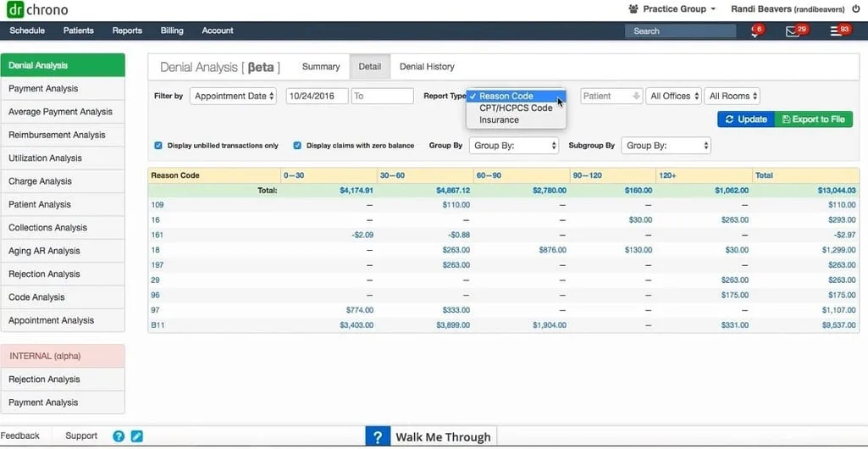Open Reimbursement Analysis report
868x449 pixels.
coord(64,135)
